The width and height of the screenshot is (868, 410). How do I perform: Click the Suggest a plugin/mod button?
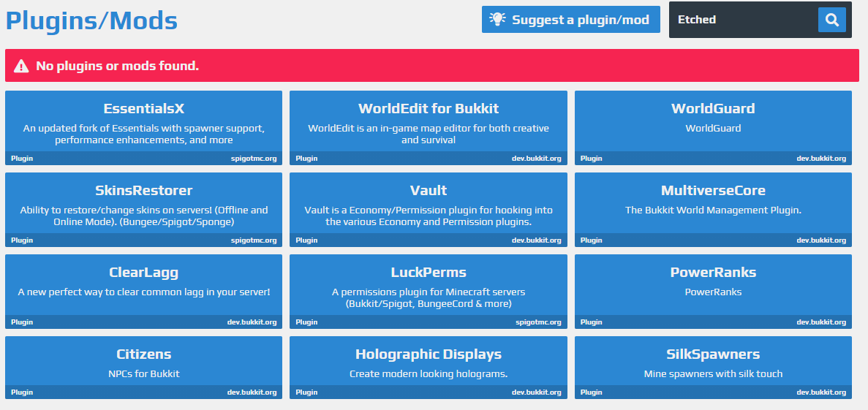pos(570,20)
